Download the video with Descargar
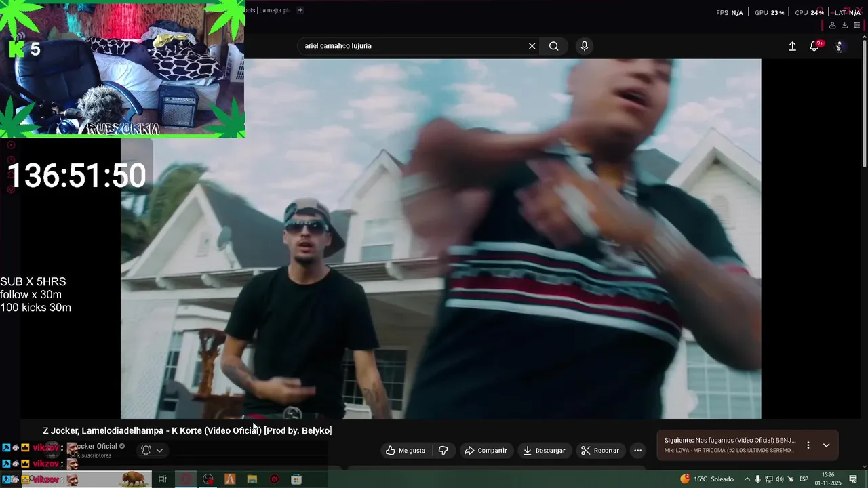This screenshot has width=868, height=488. coord(544,451)
